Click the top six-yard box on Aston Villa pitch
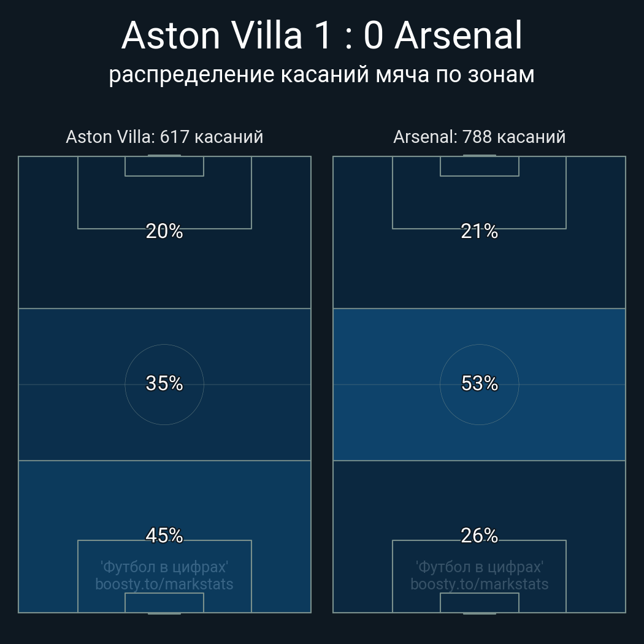The image size is (644, 644). pos(164,166)
